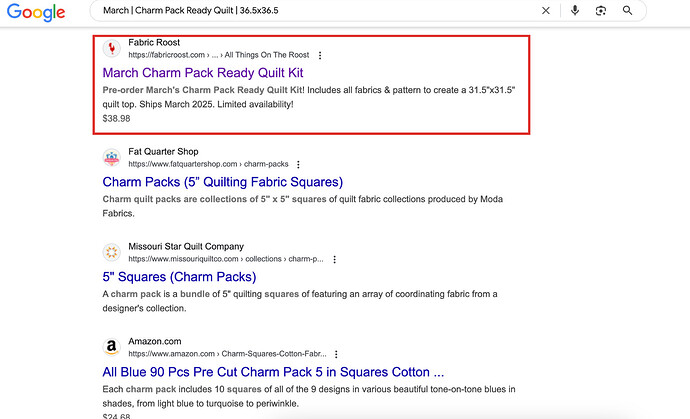Viewport: 690px width, 419px height.
Task: Click the Amazon.com site name
Action: [x=154, y=341]
